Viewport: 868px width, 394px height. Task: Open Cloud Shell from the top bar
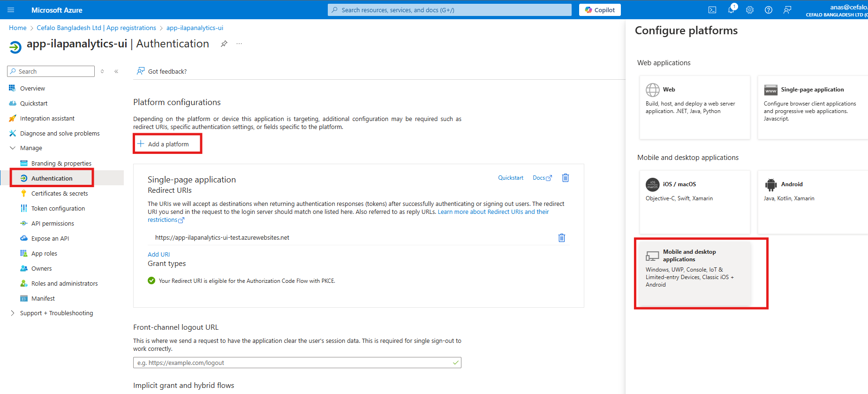point(712,10)
